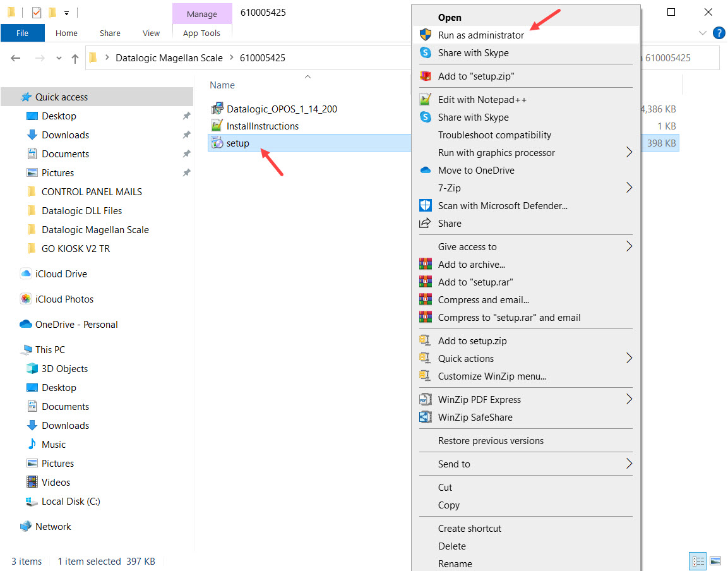Click the setup file icon
The width and height of the screenshot is (728, 571).
pyautogui.click(x=217, y=143)
